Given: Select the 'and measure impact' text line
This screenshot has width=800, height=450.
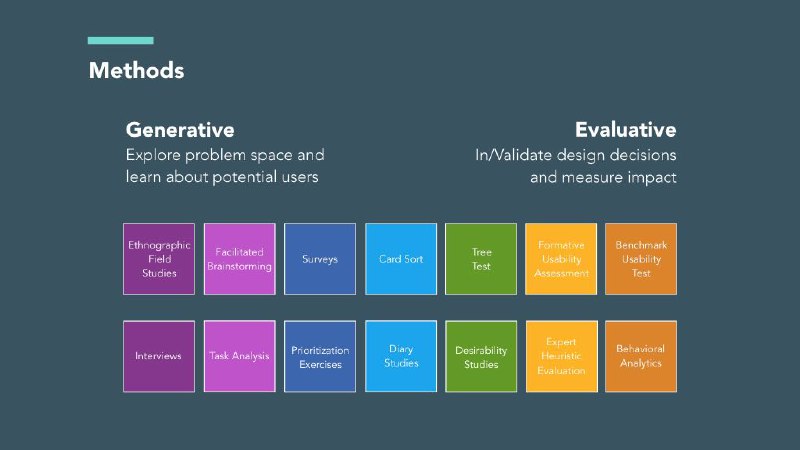Looking at the screenshot, I should 603,178.
